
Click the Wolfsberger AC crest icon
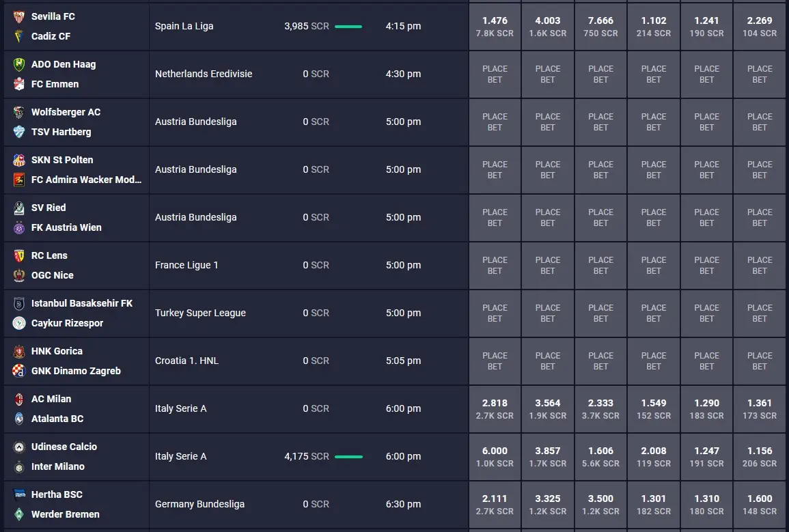[x=18, y=112]
